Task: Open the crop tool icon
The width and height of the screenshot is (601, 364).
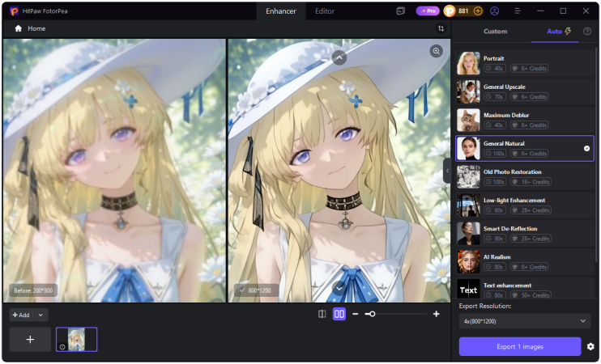Action: (x=441, y=28)
